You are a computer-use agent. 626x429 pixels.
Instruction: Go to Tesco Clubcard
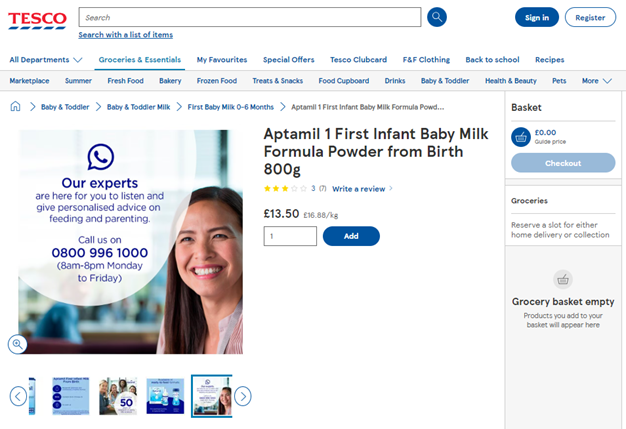click(359, 60)
